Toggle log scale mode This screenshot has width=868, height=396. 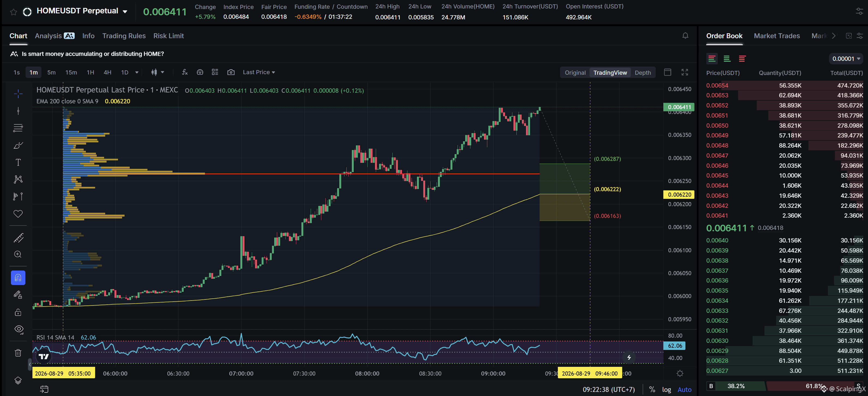pos(667,390)
